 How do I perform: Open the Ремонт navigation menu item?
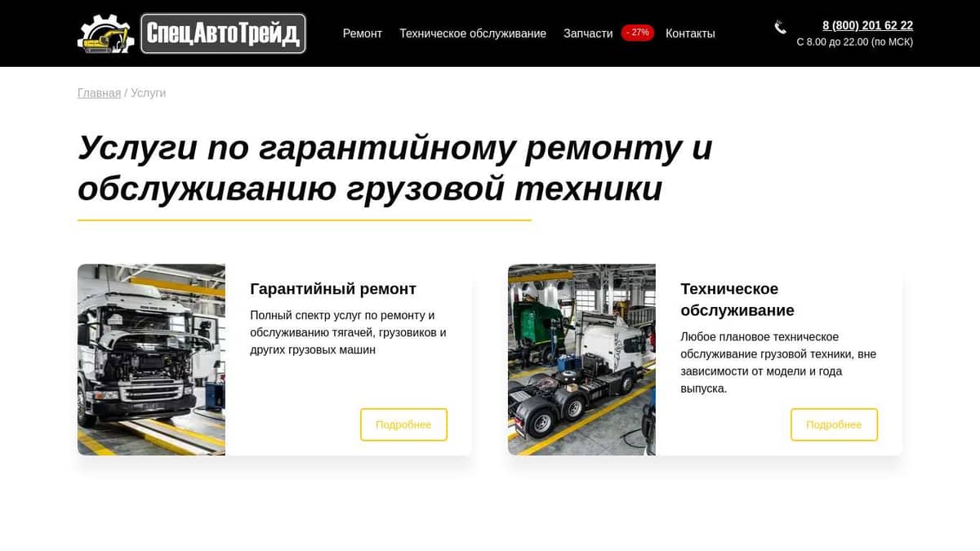pyautogui.click(x=362, y=33)
